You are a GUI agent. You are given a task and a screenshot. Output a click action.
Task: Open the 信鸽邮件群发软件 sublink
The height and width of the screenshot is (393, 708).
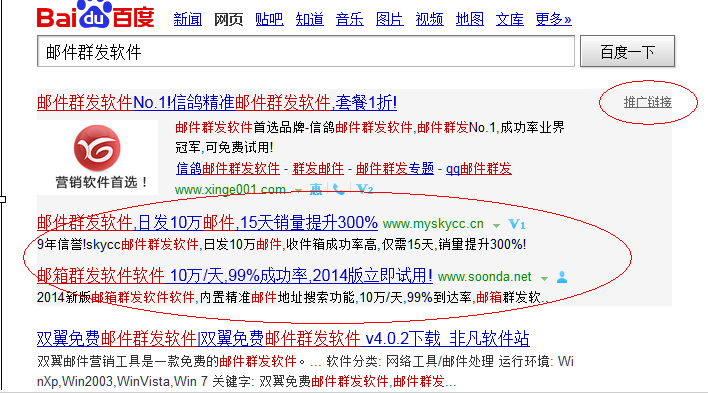[x=228, y=169]
